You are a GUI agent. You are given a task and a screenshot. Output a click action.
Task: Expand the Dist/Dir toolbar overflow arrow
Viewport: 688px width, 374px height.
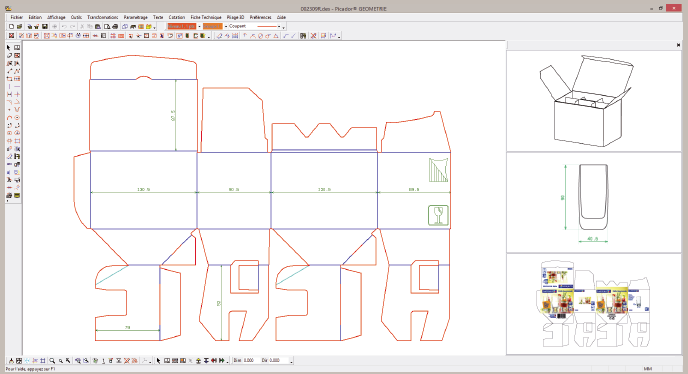pos(291,362)
